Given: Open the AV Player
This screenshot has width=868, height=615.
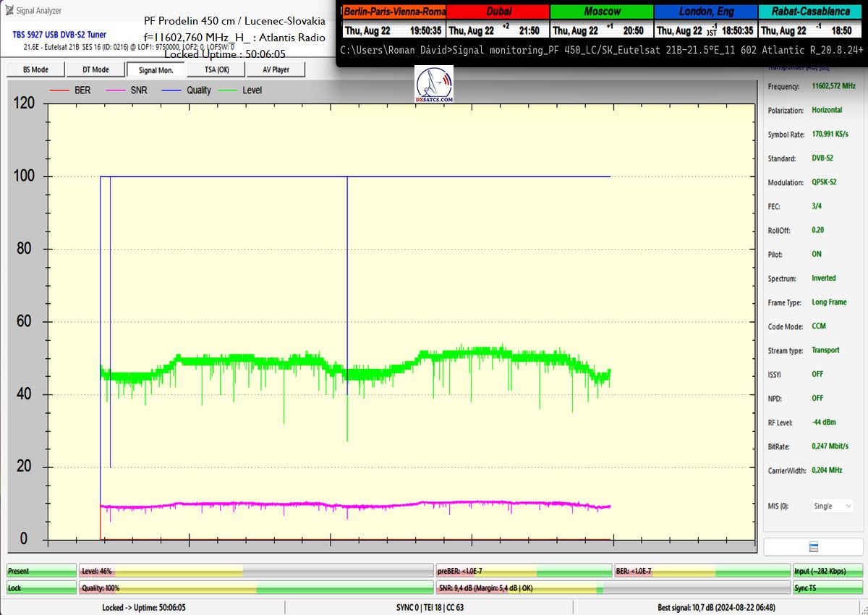Looking at the screenshot, I should tap(276, 69).
